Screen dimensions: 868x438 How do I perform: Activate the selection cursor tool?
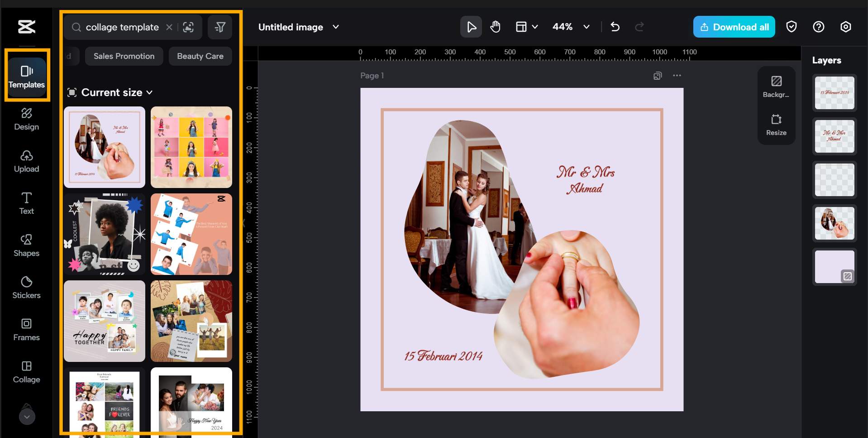(471, 27)
